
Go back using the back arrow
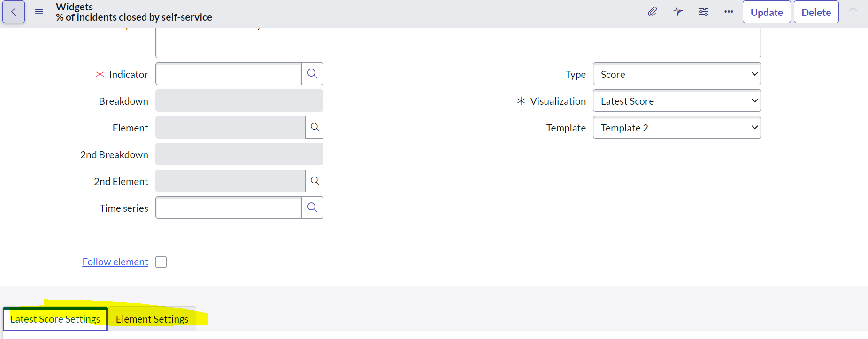coord(14,12)
